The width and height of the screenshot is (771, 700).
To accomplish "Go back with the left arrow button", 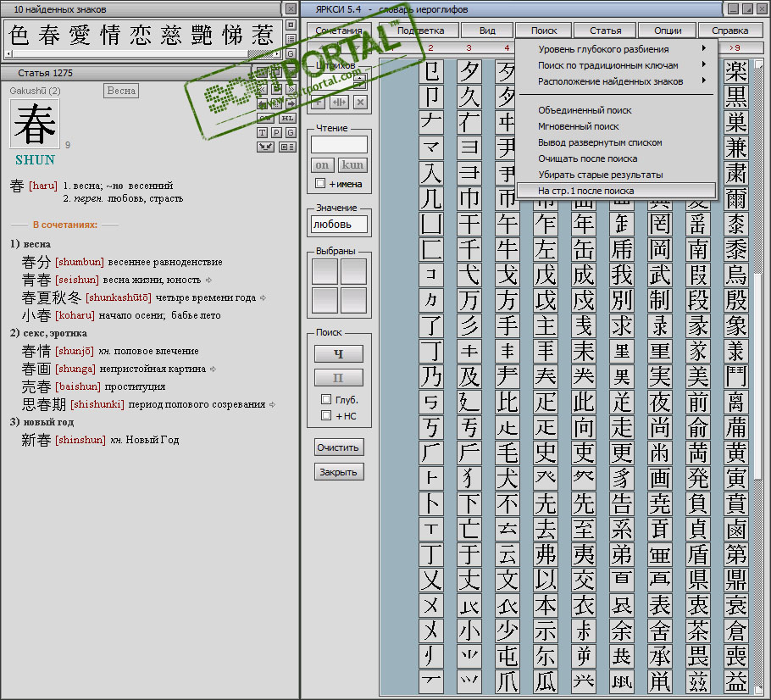I will (x=262, y=103).
